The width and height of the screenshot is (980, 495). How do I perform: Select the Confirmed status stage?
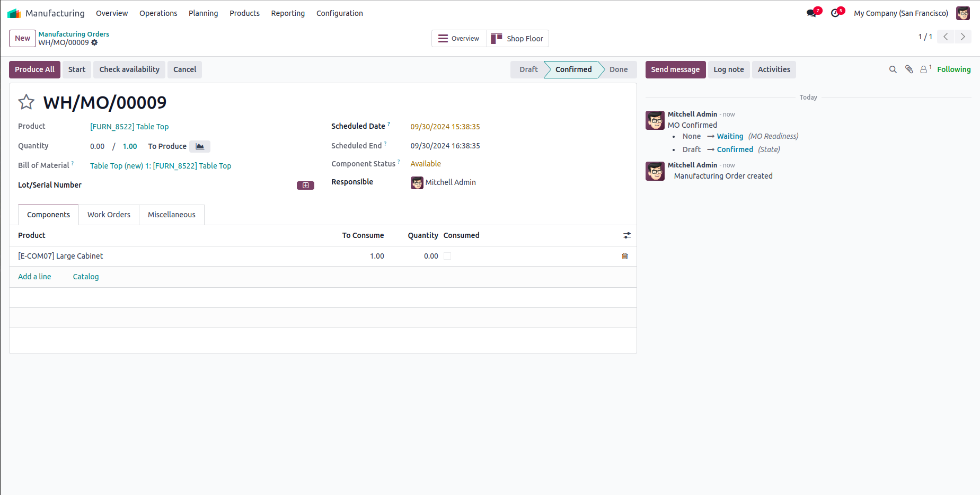click(x=573, y=69)
